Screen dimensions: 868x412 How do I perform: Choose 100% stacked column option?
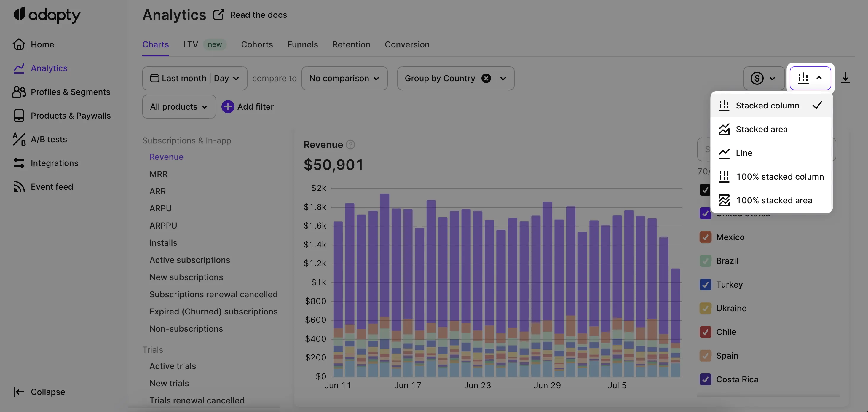pyautogui.click(x=779, y=177)
